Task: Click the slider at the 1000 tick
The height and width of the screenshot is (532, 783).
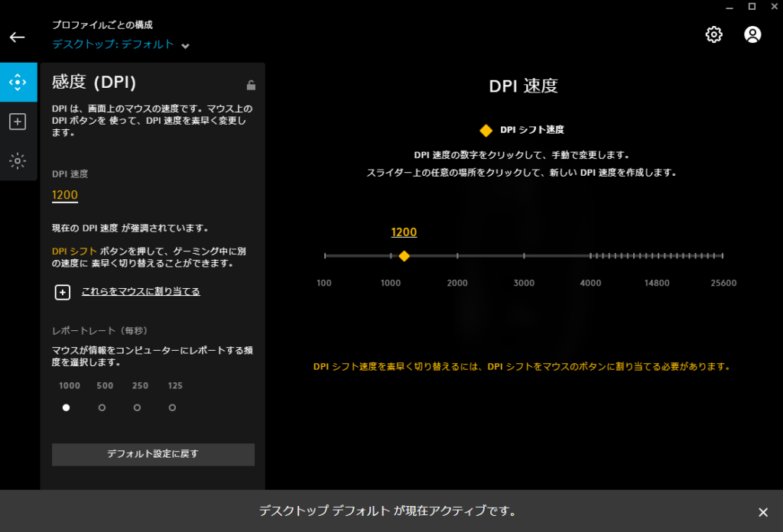Action: click(x=391, y=256)
